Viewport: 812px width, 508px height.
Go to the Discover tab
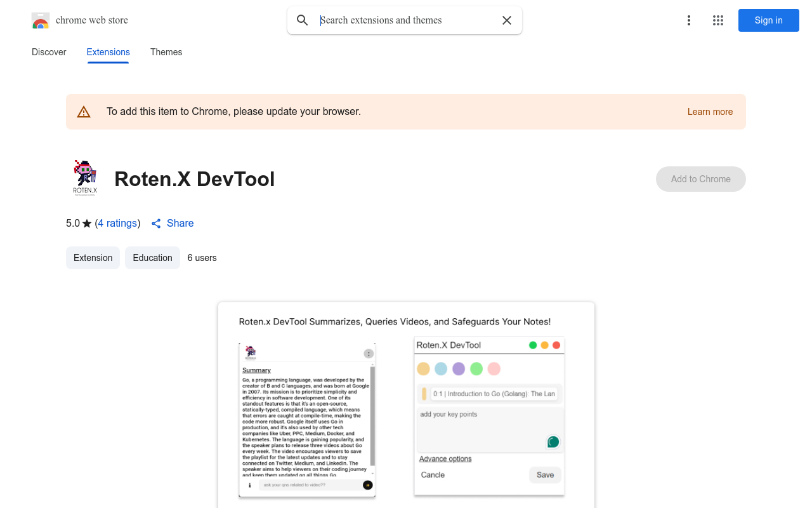[x=49, y=52]
